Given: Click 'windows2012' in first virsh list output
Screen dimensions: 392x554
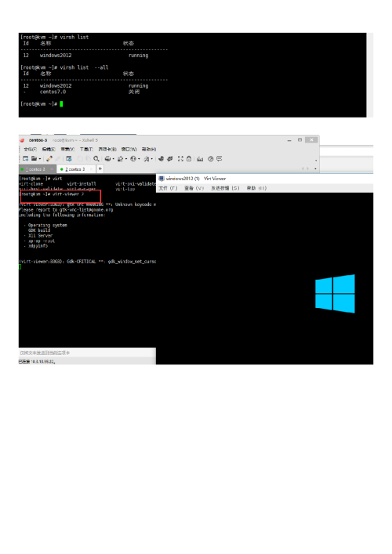Looking at the screenshot, I should pyautogui.click(x=56, y=56).
